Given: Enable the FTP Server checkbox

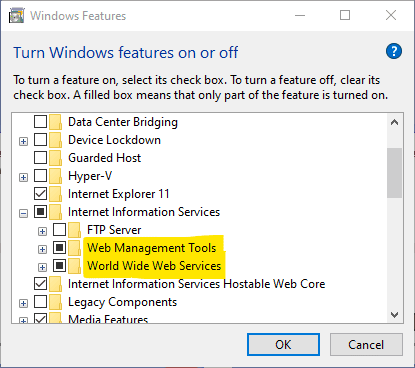Looking at the screenshot, I should tap(60, 230).
